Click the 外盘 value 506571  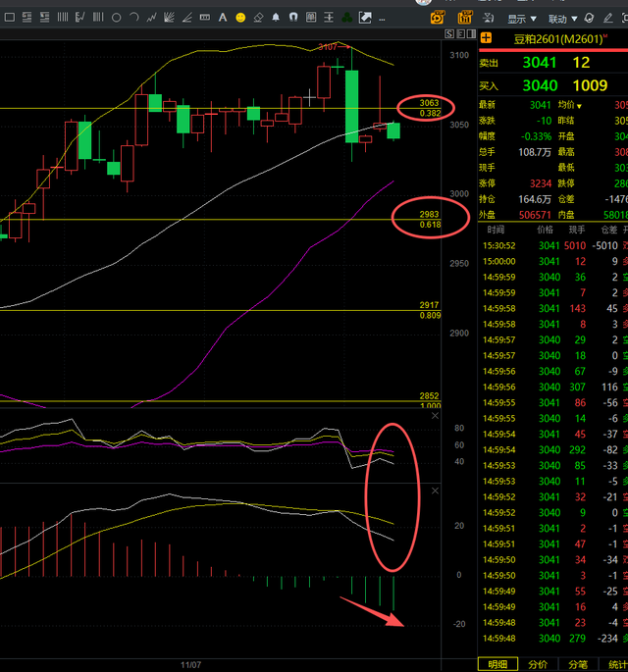click(535, 215)
